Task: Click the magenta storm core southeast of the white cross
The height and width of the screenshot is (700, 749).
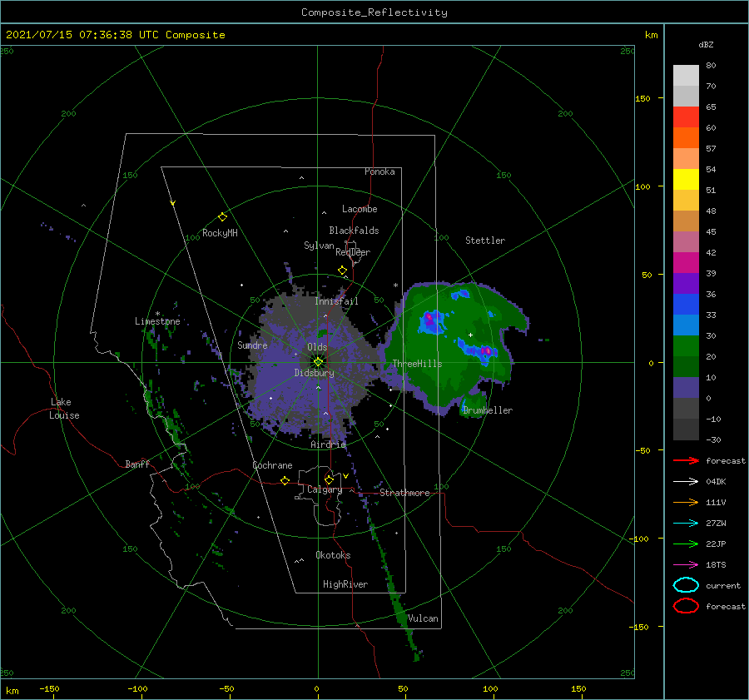Action: click(487, 351)
